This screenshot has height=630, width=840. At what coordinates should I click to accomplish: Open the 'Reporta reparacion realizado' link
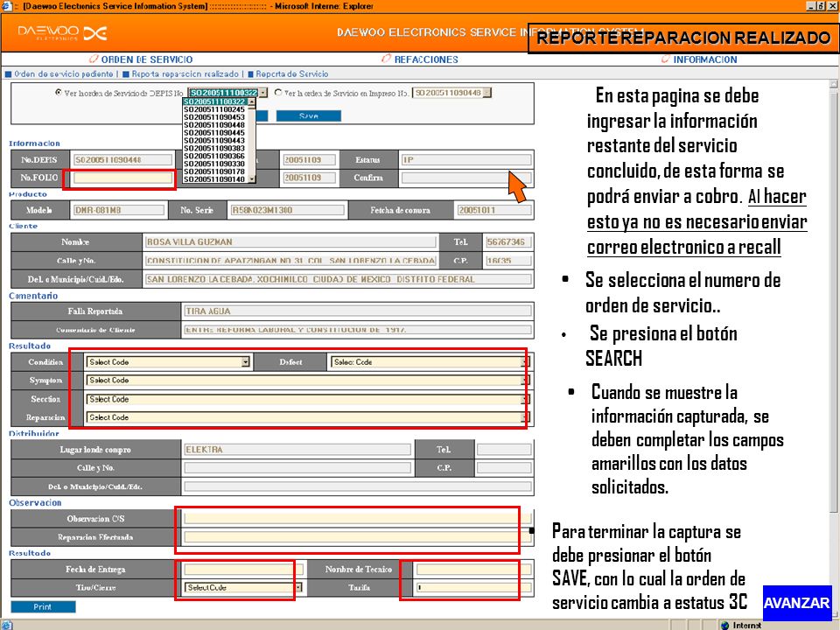pos(185,73)
